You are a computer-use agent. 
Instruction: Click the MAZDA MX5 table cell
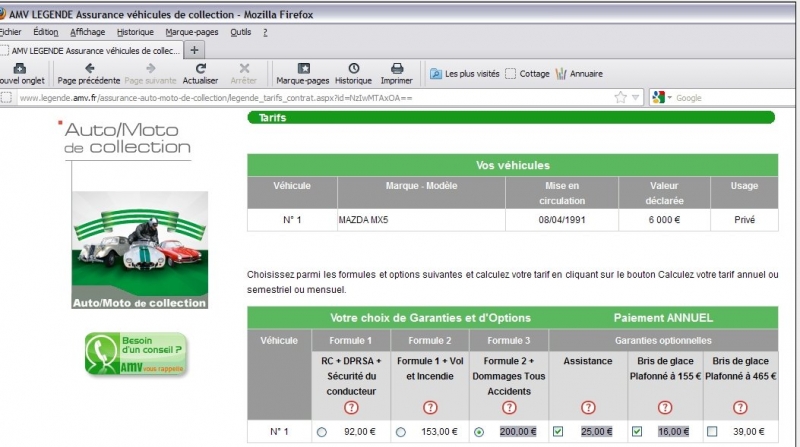point(421,220)
